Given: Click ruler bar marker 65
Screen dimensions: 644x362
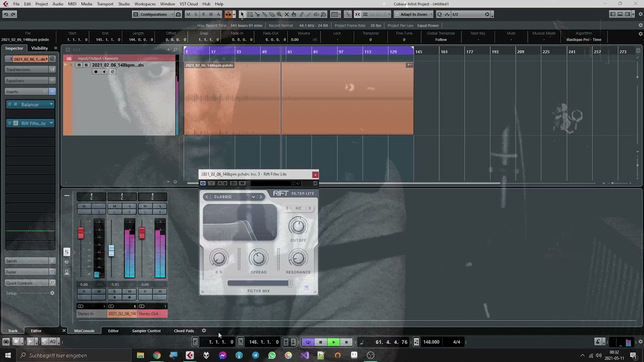Looking at the screenshot, I should tap(289, 52).
